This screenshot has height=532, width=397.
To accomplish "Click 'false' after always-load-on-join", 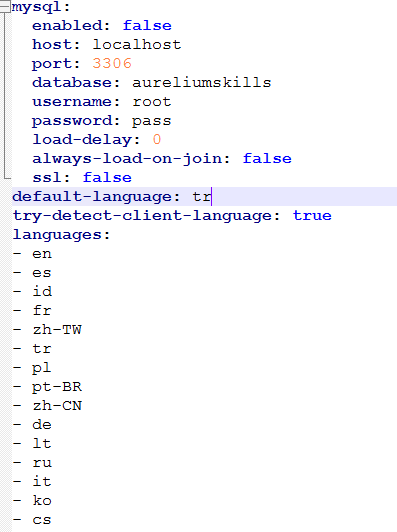I will [267, 159].
